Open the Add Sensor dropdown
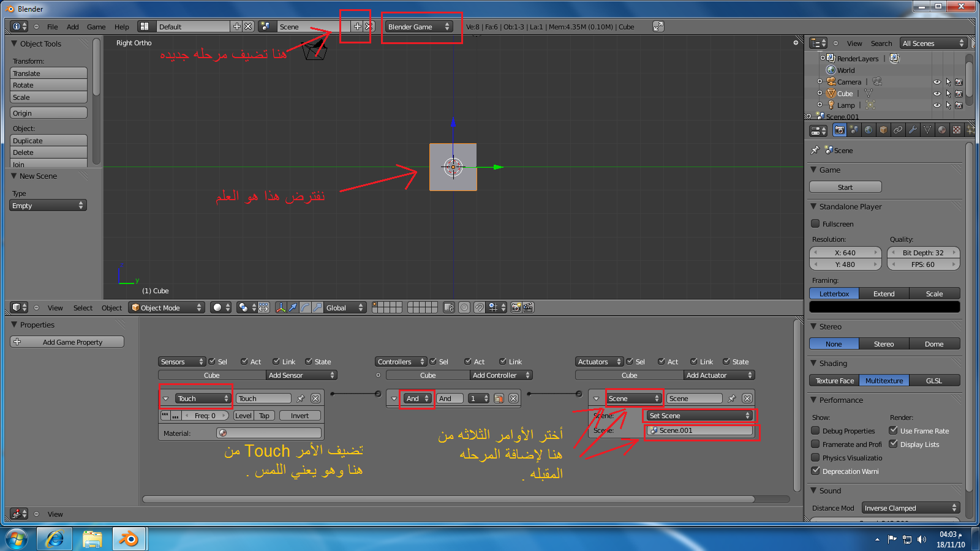The height and width of the screenshot is (551, 980). click(x=302, y=375)
